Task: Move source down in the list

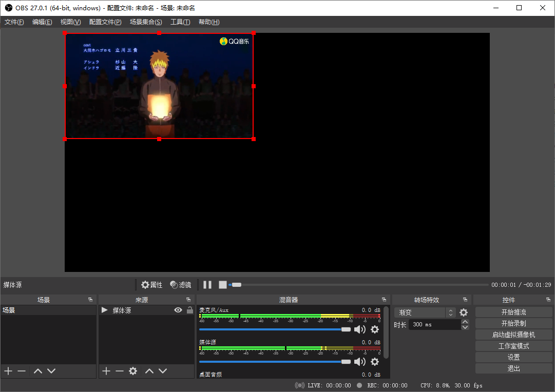Action: [x=162, y=371]
